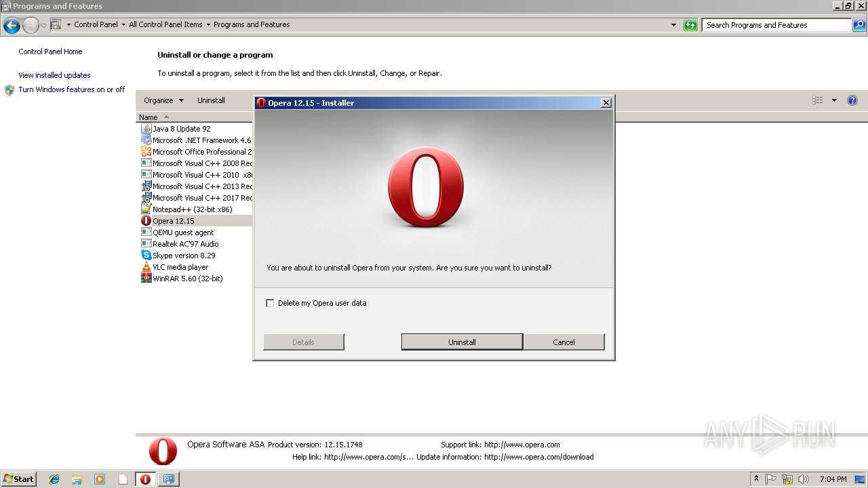The image size is (868, 488).
Task: Click the Skype version 8.29 icon
Action: click(x=146, y=256)
